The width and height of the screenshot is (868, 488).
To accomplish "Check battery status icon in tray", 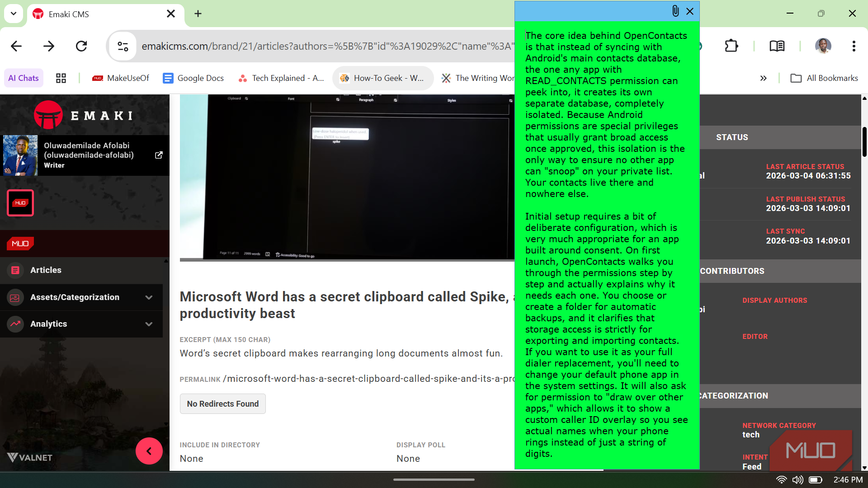I will click(816, 480).
